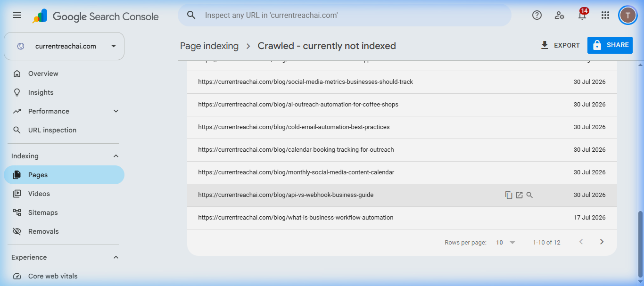The height and width of the screenshot is (286, 644).
Task: Open the currentreachai.com property selector
Action: [x=64, y=46]
